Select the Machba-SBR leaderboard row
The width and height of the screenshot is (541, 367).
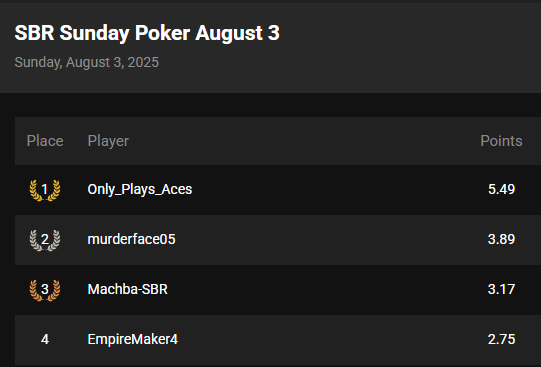click(278, 290)
